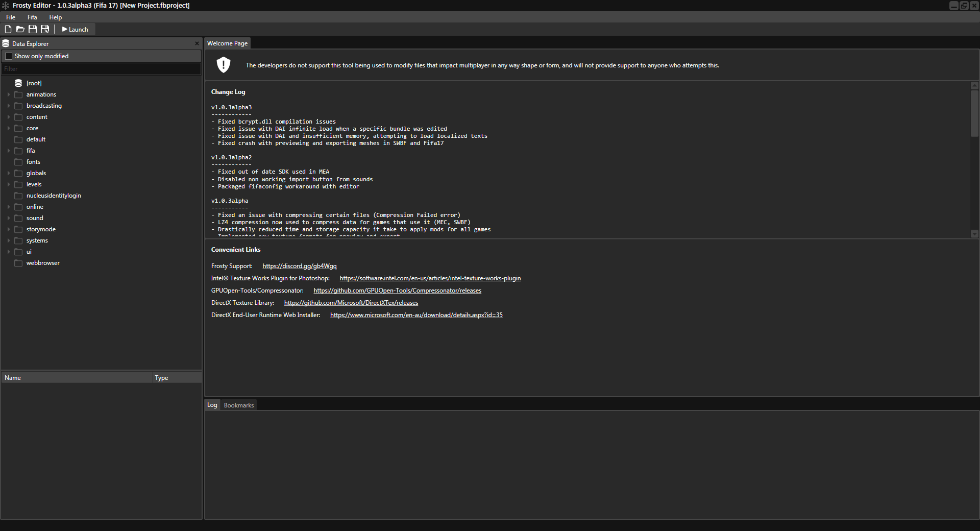Click the change log scroll up arrow

click(x=974, y=86)
